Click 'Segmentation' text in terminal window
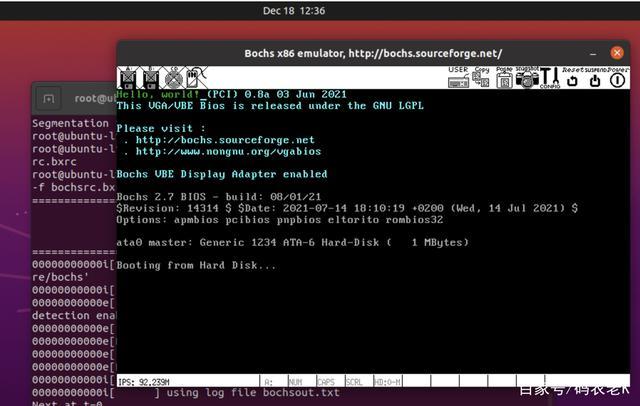This screenshot has height=406, width=640. click(70, 123)
